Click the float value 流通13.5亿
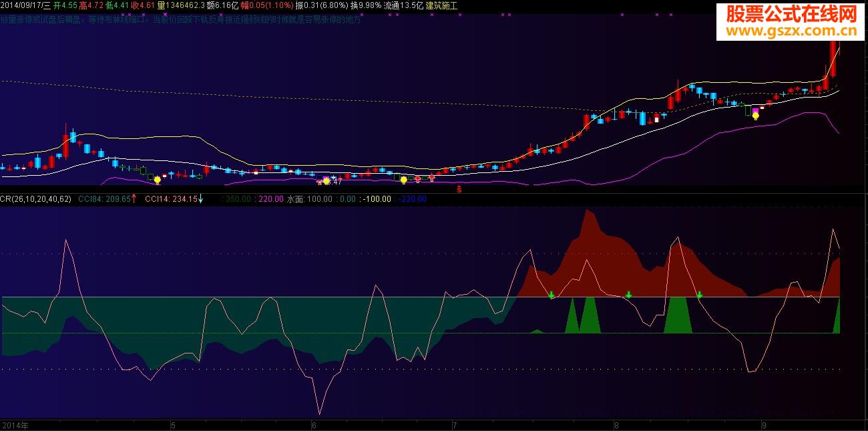The image size is (868, 431). (x=403, y=5)
